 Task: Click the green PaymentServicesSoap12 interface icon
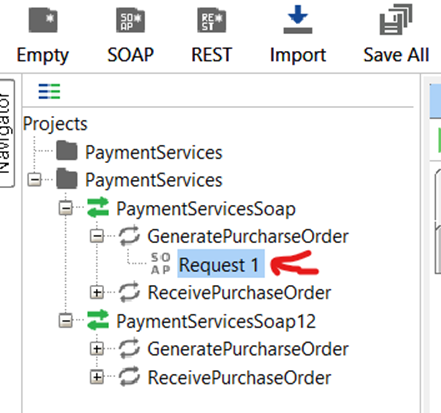[x=98, y=321]
